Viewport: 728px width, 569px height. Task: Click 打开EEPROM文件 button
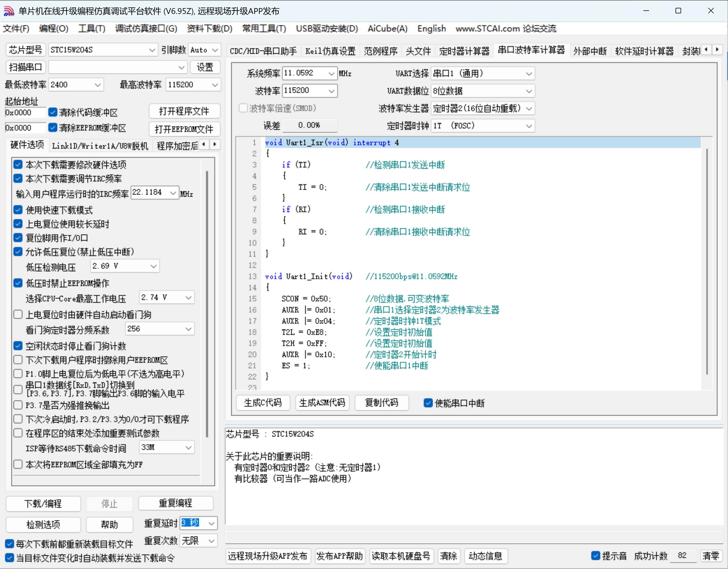click(x=184, y=129)
